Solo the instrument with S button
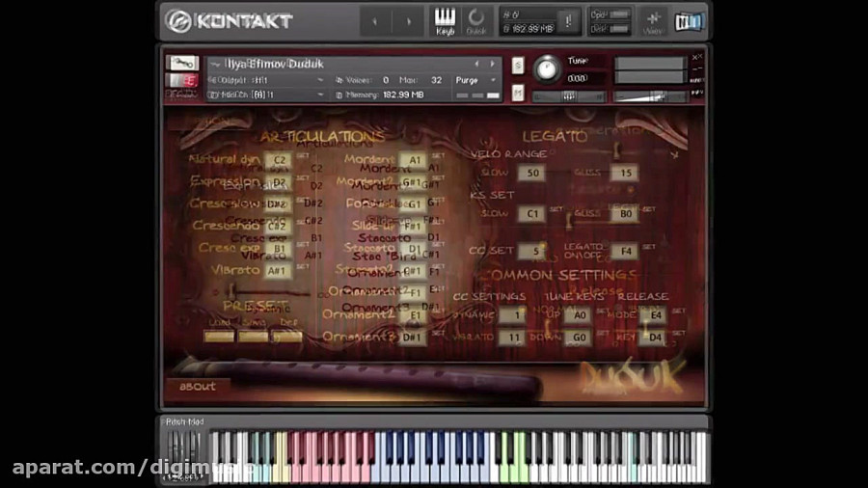This screenshot has height=488, width=868. point(518,66)
